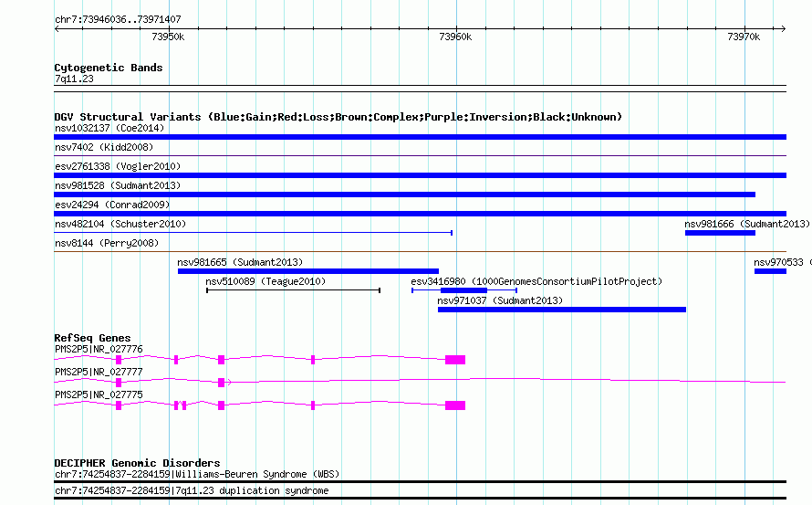The height and width of the screenshot is (505, 812).
Task: Click the nsv981528 (Sudmant2013) blue bar
Action: click(x=404, y=195)
